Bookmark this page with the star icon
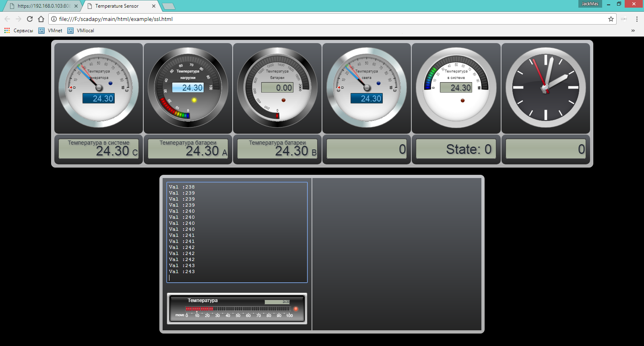The image size is (644, 346). tap(611, 19)
